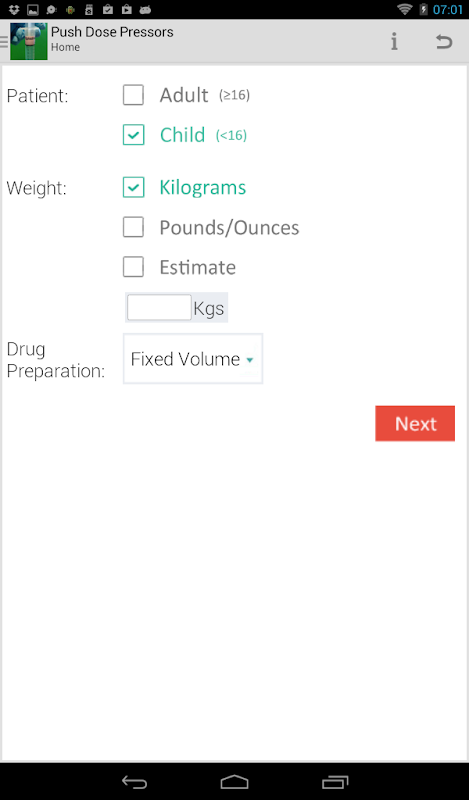Tap the battery status icon
The image size is (469, 800).
(423, 9)
